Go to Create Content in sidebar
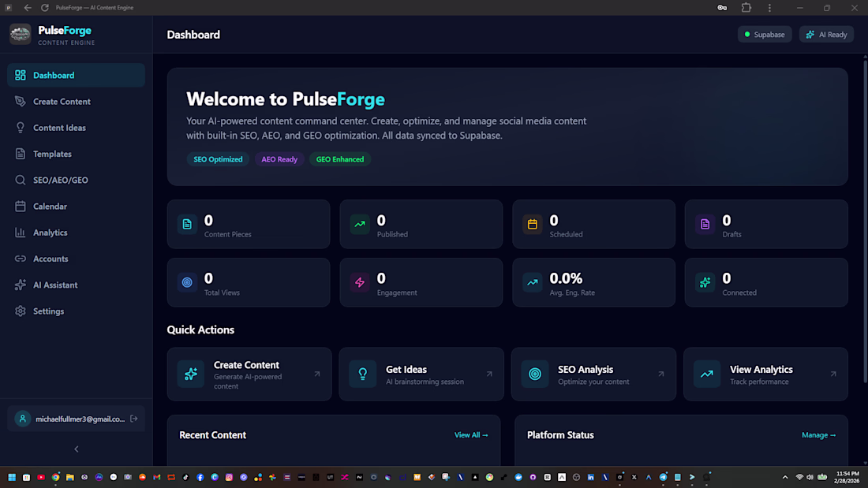Viewport: 868px width, 488px height. (76, 101)
